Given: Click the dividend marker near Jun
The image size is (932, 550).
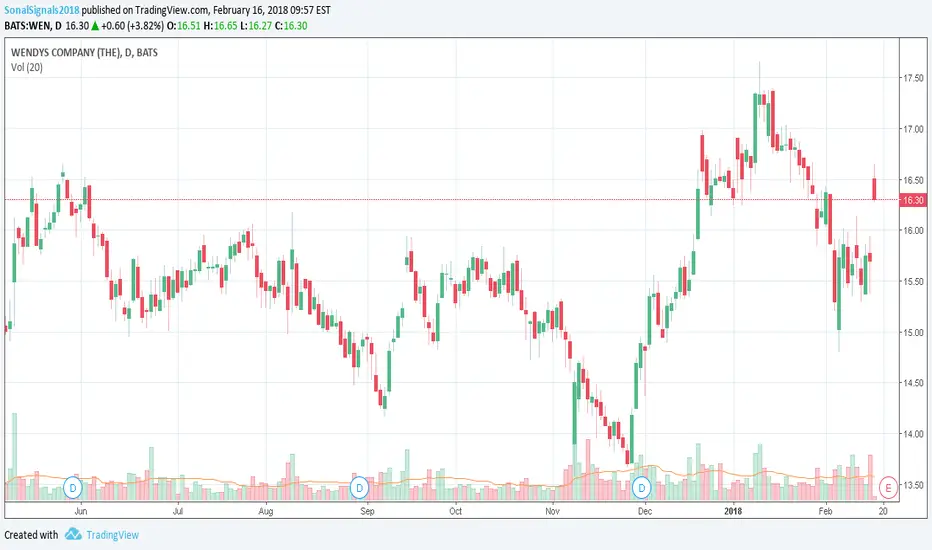Looking at the screenshot, I should [73, 488].
